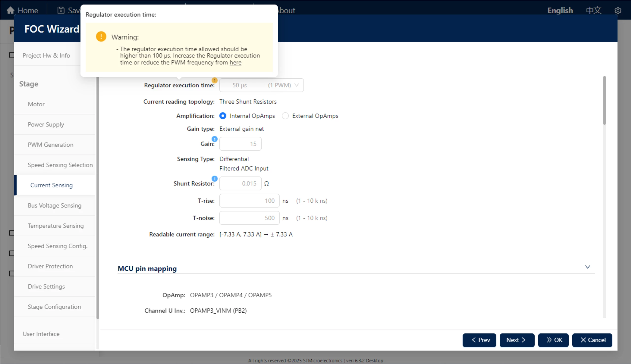Click the Home house icon
This screenshot has width=631, height=364.
click(x=11, y=10)
